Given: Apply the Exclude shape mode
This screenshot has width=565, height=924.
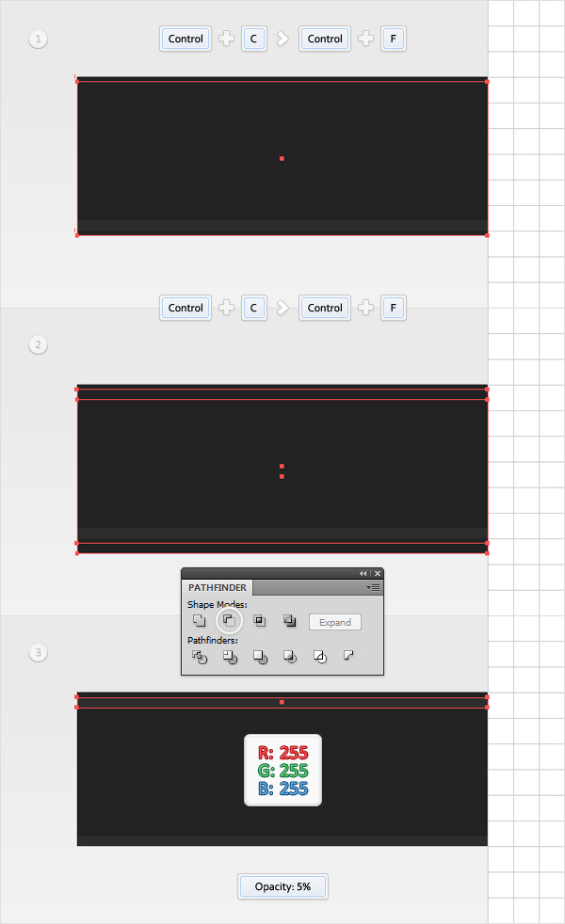Looking at the screenshot, I should point(290,620).
